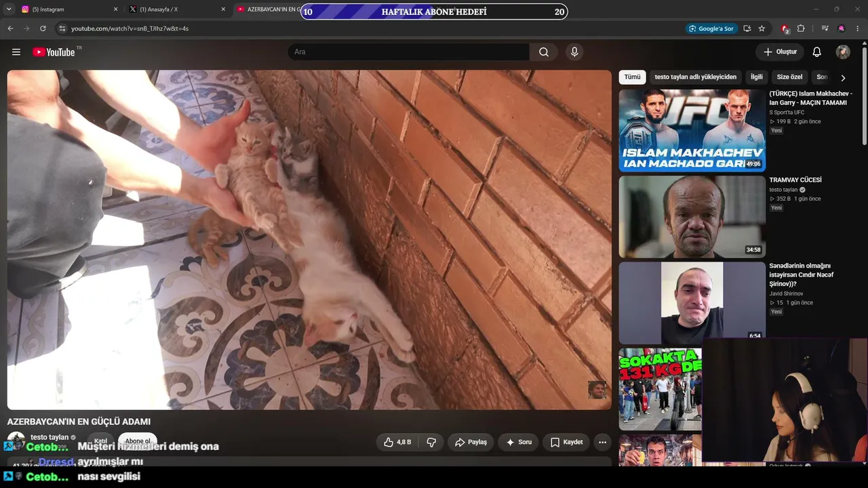
Task: Open the TRAMVAY CÜCESİ video title
Action: point(795,180)
